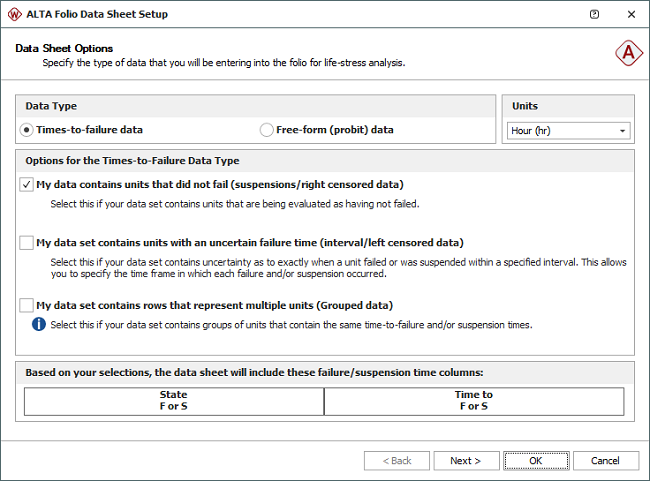Viewport: 650px width, 481px height.
Task: Close the ALTA Folio Data Sheet Setup dialog
Action: (630, 15)
